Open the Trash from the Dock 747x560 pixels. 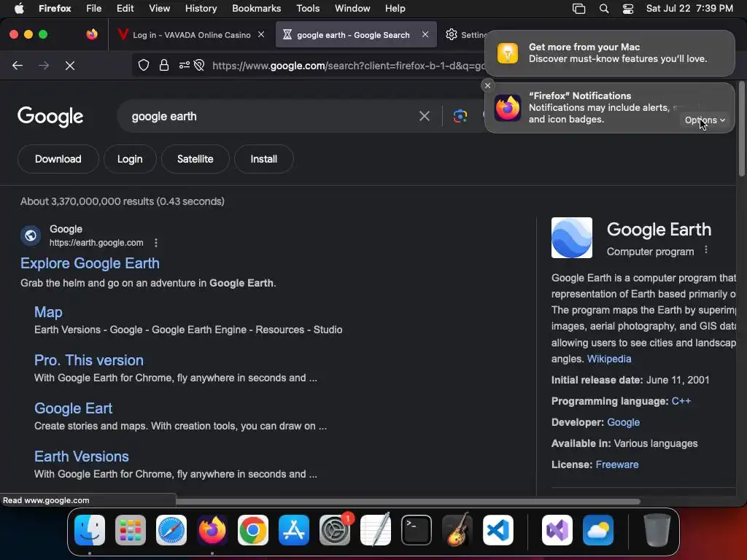coord(657,530)
